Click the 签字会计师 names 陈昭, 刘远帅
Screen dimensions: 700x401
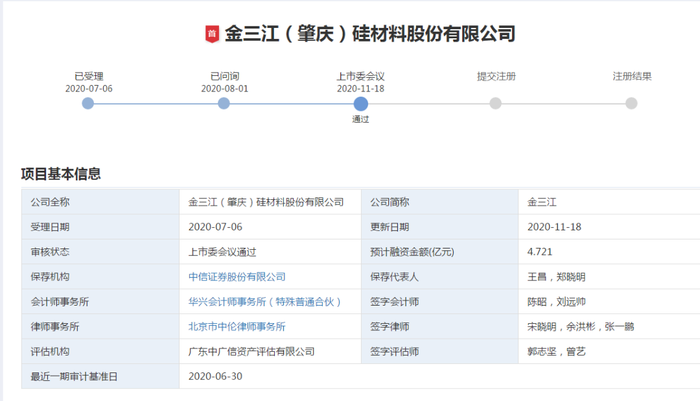[556, 302]
